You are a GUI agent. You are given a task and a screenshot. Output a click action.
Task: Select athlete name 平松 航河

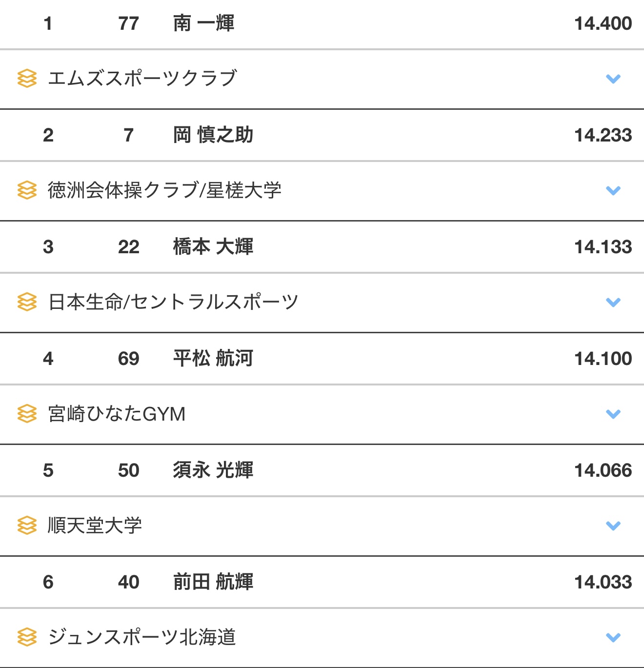[x=213, y=359]
